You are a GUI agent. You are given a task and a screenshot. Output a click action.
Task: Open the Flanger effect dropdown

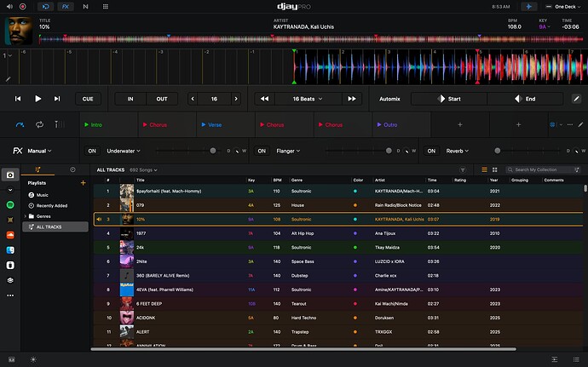pyautogui.click(x=288, y=151)
